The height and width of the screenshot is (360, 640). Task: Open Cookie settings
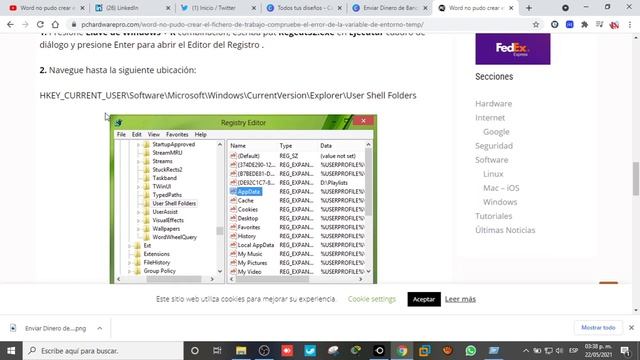(x=372, y=299)
